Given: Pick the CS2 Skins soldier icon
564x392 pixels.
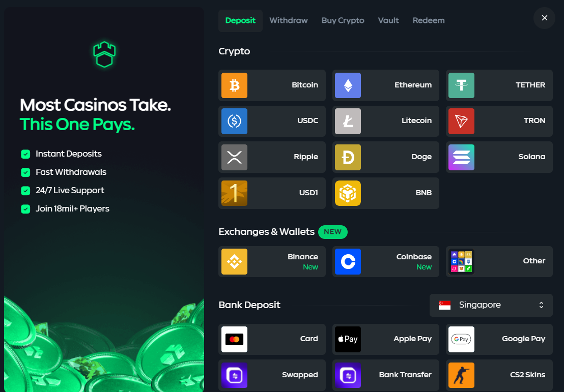Looking at the screenshot, I should (x=462, y=375).
